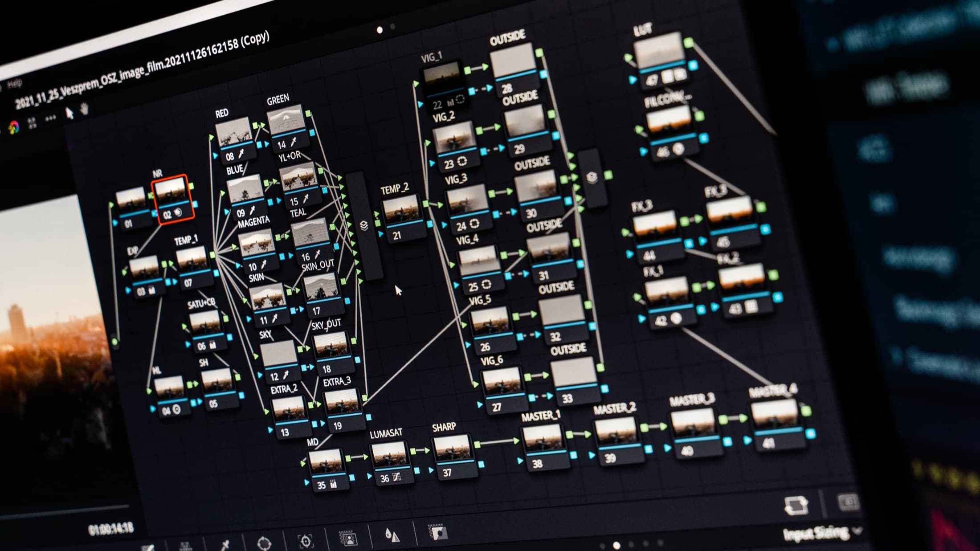
Task: Select the TEMP_1 node 07
Action: (194, 268)
